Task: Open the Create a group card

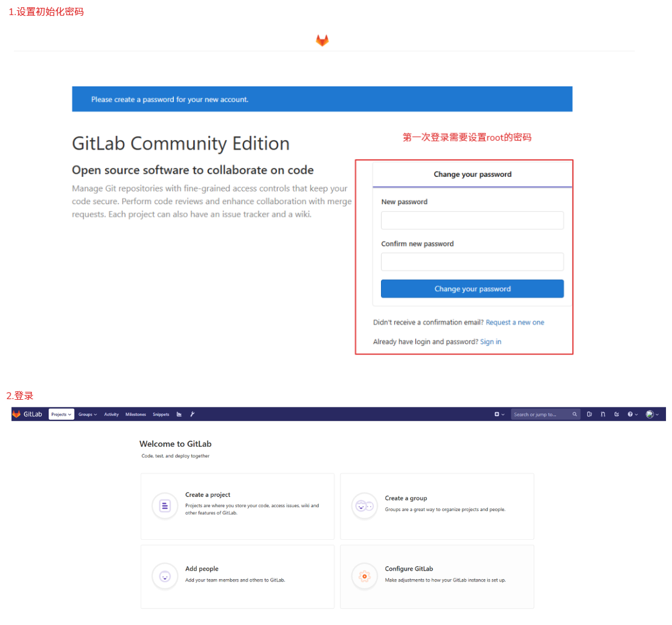Action: pyautogui.click(x=437, y=506)
